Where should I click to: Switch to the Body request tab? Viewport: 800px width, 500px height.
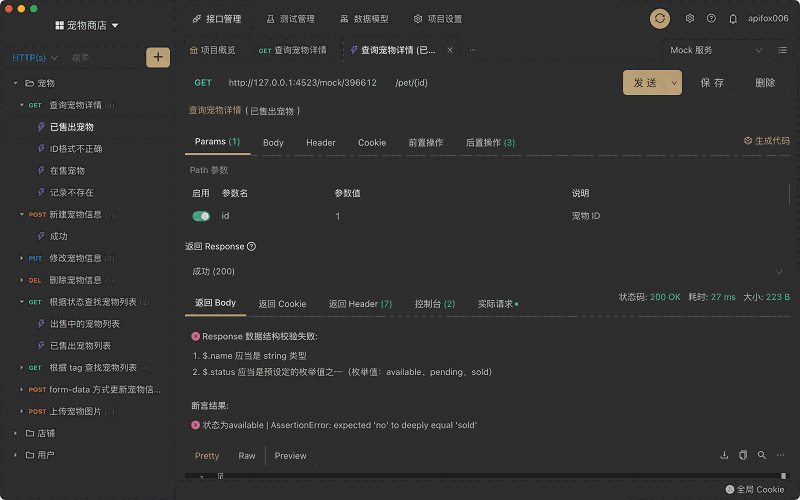(x=273, y=143)
